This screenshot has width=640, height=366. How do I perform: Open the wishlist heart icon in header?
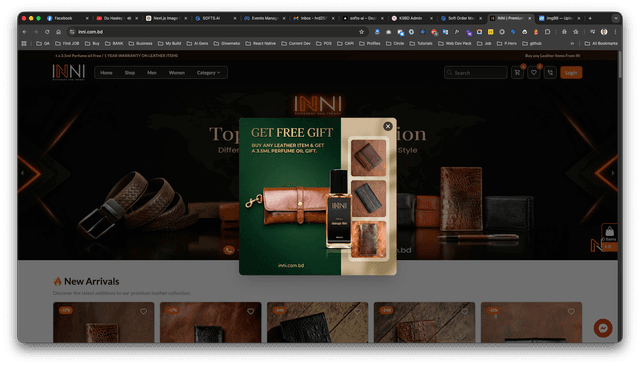(x=533, y=73)
